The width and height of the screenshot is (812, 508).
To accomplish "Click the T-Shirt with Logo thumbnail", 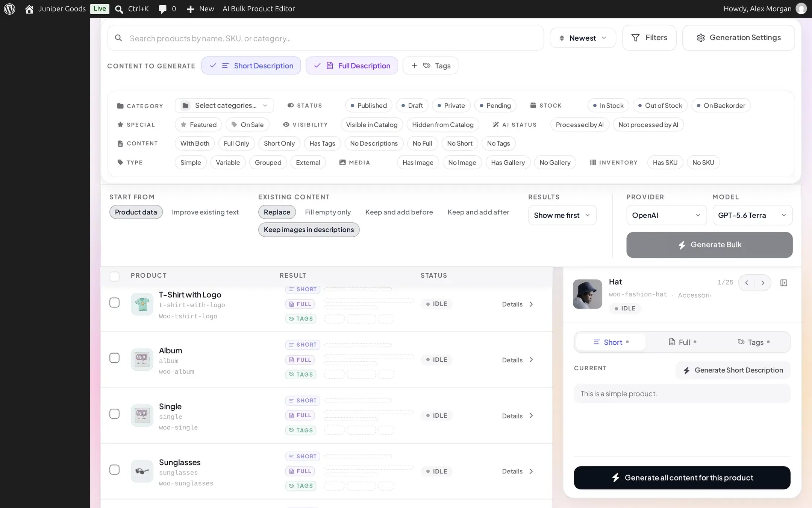I will tap(142, 304).
